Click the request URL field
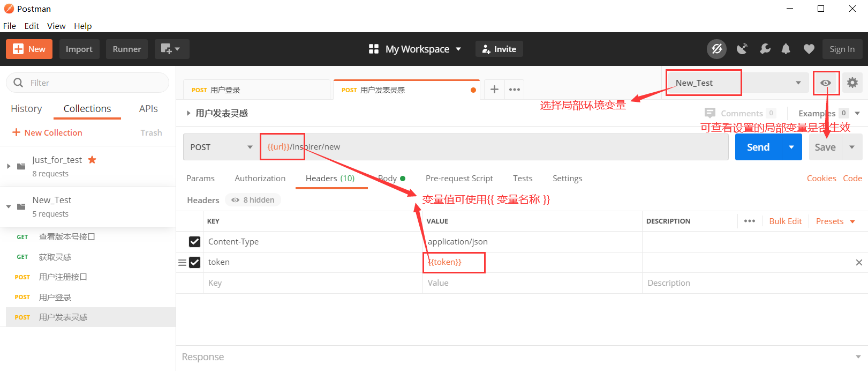The width and height of the screenshot is (868, 371). [494, 147]
